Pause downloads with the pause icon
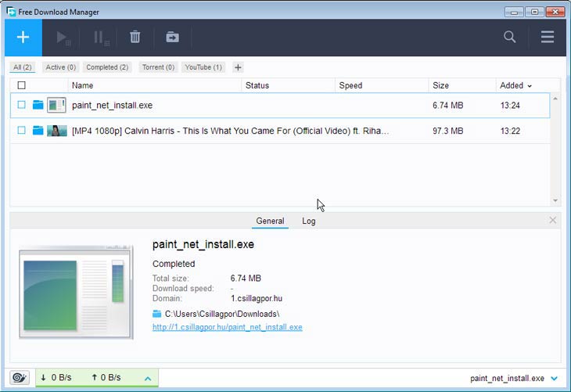This screenshot has width=571, height=392. (x=101, y=38)
